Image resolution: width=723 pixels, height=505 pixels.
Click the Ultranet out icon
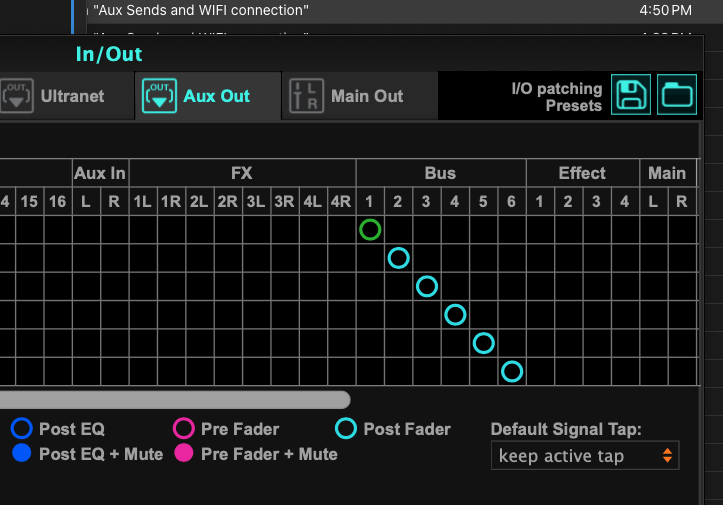coord(17,96)
